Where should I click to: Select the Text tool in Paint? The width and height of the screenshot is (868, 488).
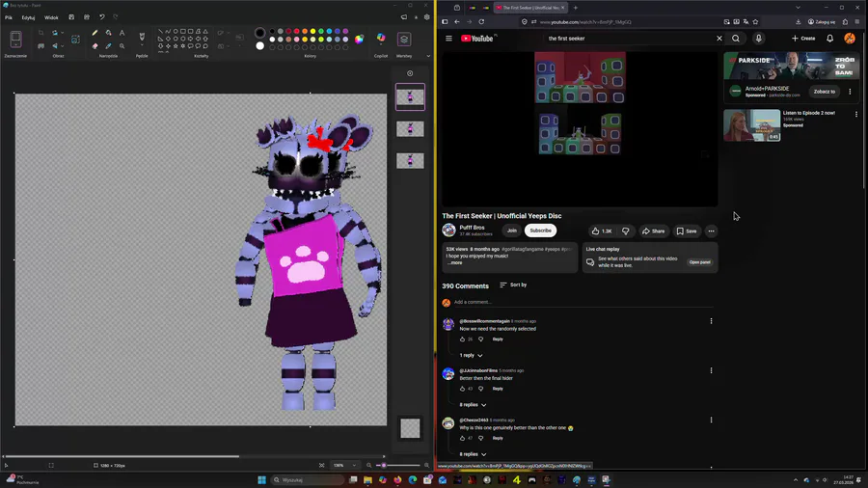(122, 33)
